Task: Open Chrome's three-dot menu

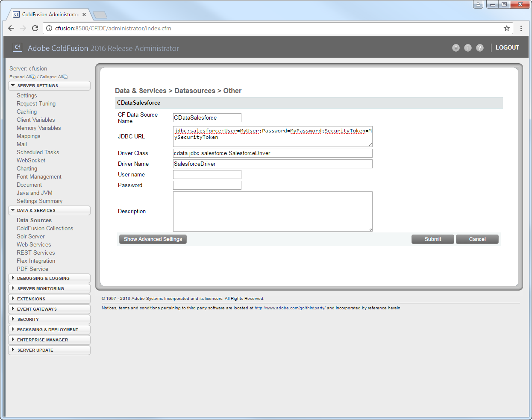Action: (521, 28)
